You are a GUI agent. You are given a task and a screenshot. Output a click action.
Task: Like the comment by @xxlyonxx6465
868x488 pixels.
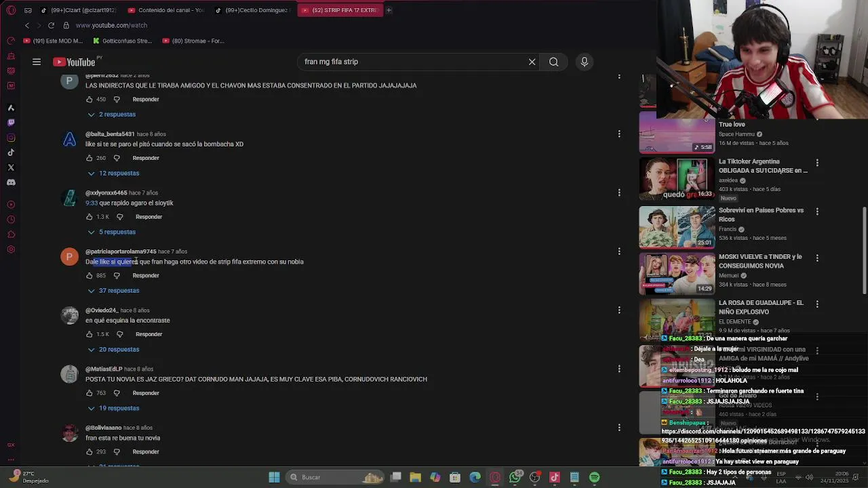click(89, 217)
